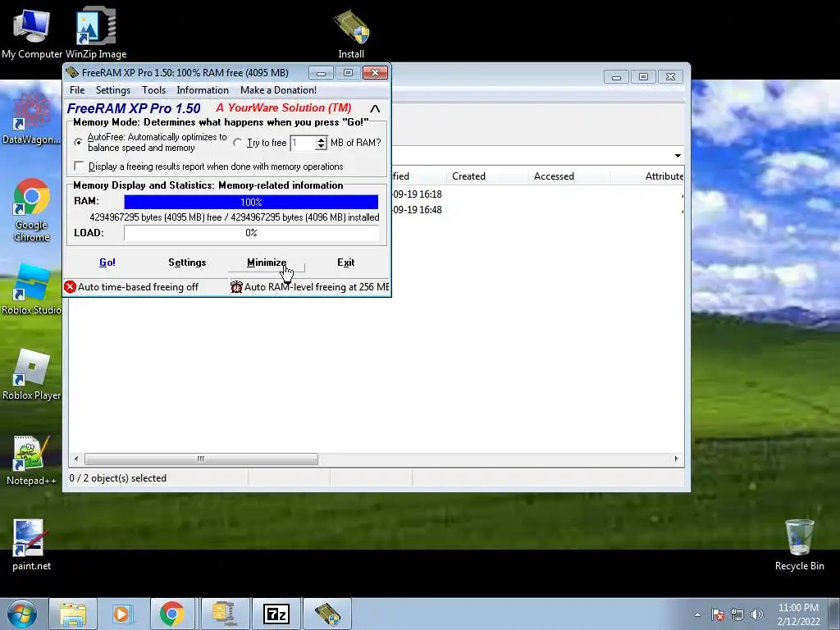The width and height of the screenshot is (840, 630).
Task: Switch to the WinZip taskbar button
Action: pyautogui.click(x=225, y=614)
